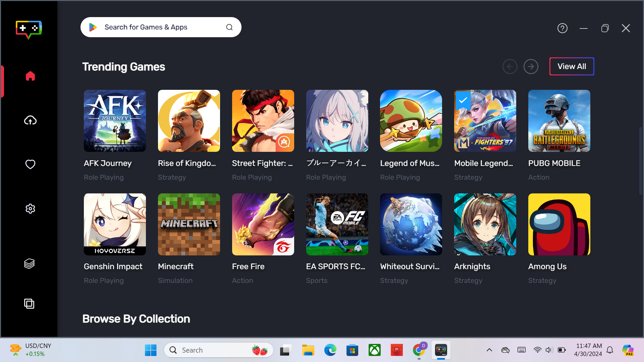644x362 pixels.
Task: Open EA SPORTS FC Mobile game icon
Action: 337,224
